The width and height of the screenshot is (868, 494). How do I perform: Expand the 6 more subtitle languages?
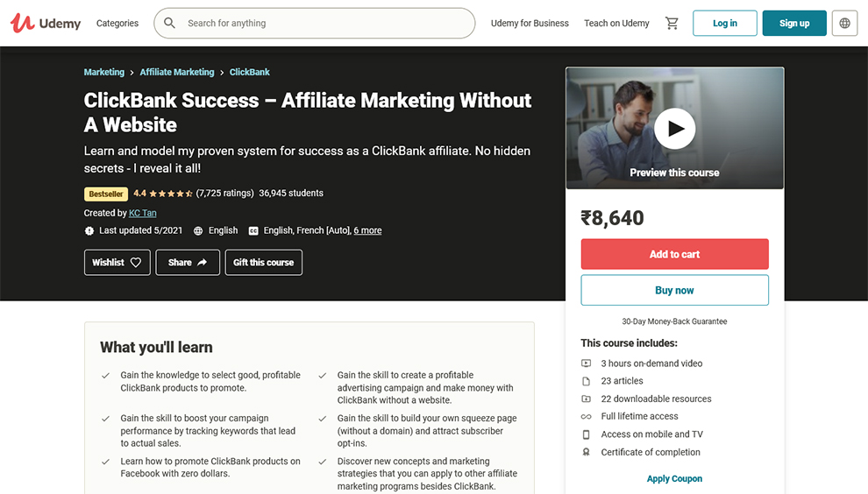point(367,230)
